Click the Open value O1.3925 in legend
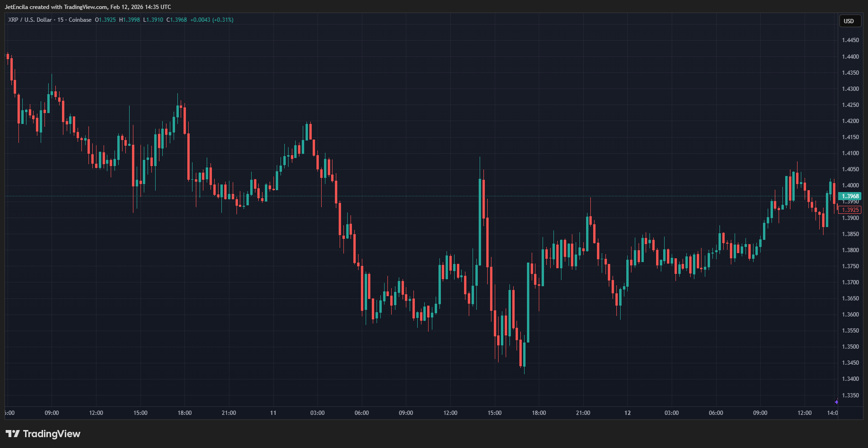The height and width of the screenshot is (448, 868). [105, 20]
